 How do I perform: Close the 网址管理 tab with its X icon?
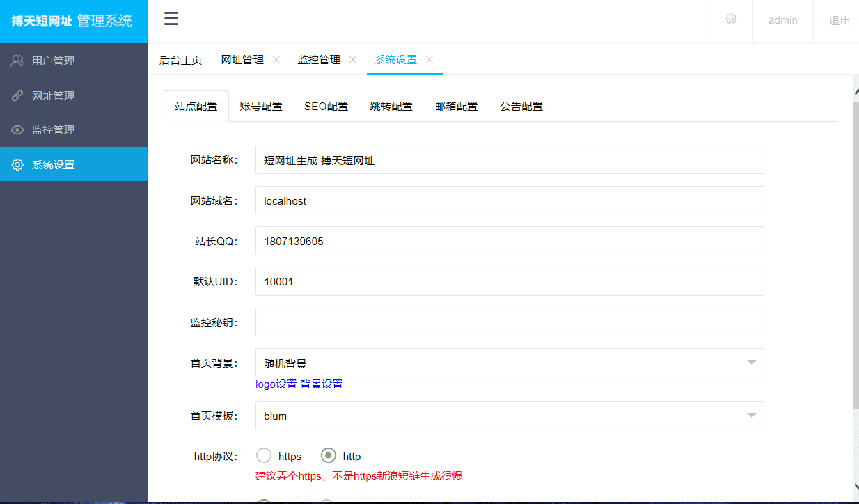pyautogui.click(x=276, y=60)
